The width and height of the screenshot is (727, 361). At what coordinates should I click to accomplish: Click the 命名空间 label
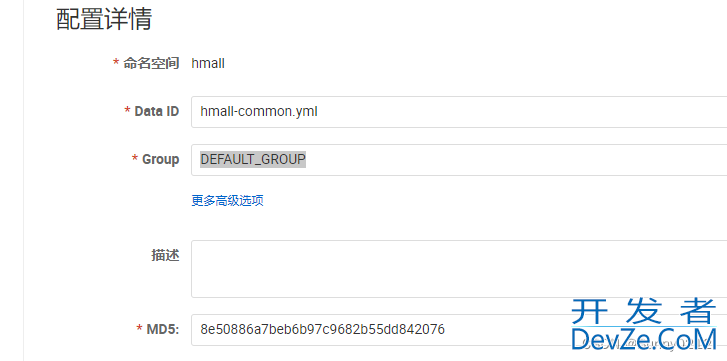pos(151,63)
